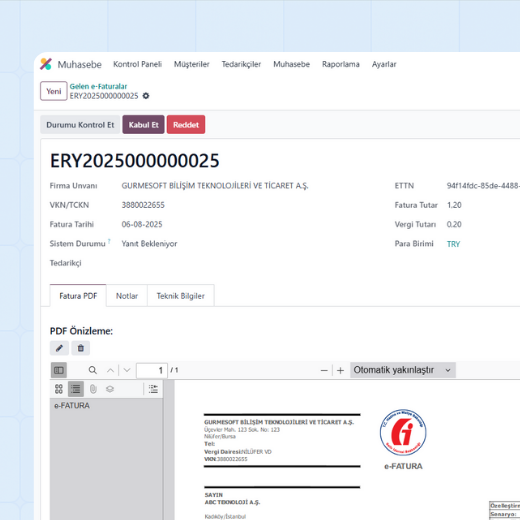Image resolution: width=520 pixels, height=520 pixels.
Task: Click the Yeni button
Action: pyautogui.click(x=54, y=91)
